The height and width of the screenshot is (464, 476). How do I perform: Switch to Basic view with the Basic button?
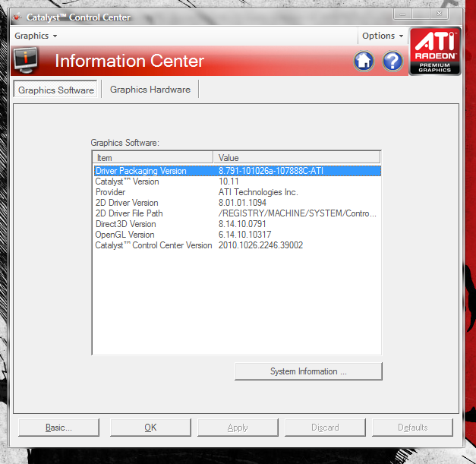[x=58, y=428]
